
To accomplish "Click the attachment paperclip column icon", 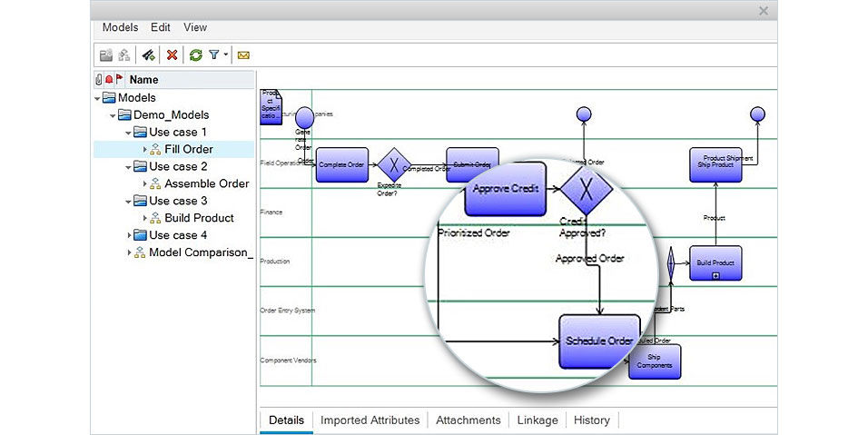I will pyautogui.click(x=99, y=80).
